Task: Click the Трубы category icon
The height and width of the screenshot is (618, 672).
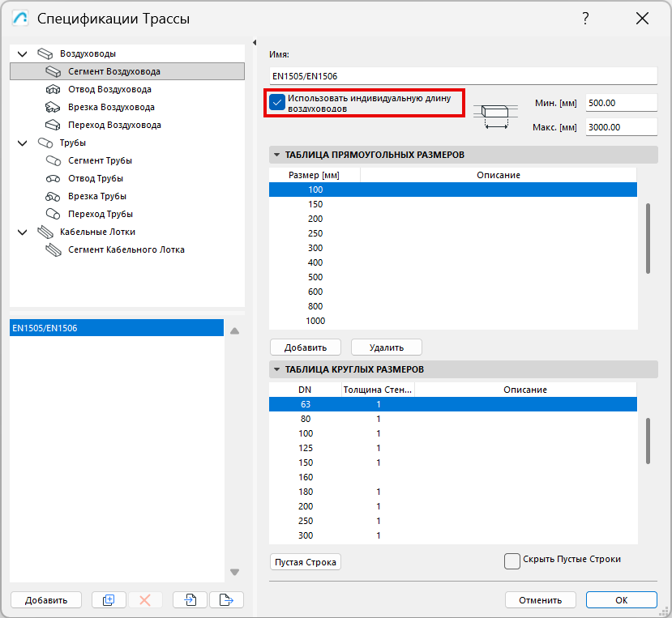Action: [45, 143]
